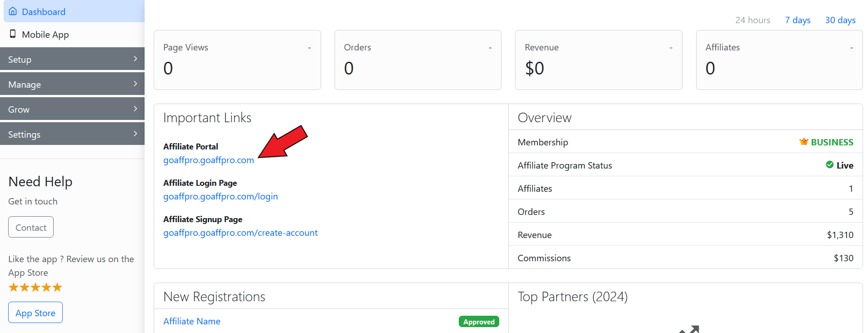868x333 pixels.
Task: Click the Affiliate Name registration link
Action: [x=191, y=321]
